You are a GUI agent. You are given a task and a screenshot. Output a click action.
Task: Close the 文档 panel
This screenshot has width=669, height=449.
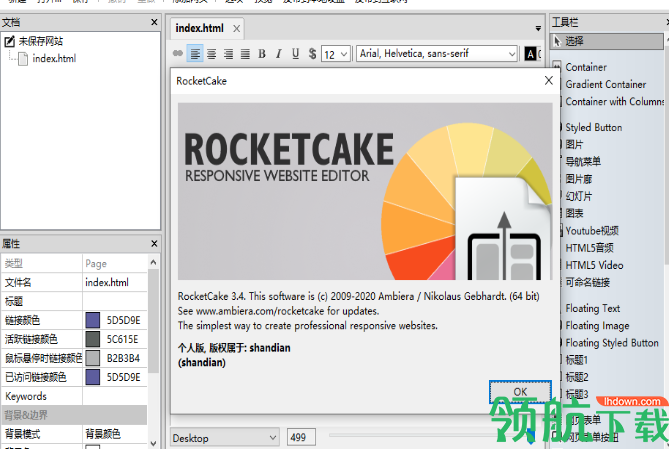pos(154,22)
